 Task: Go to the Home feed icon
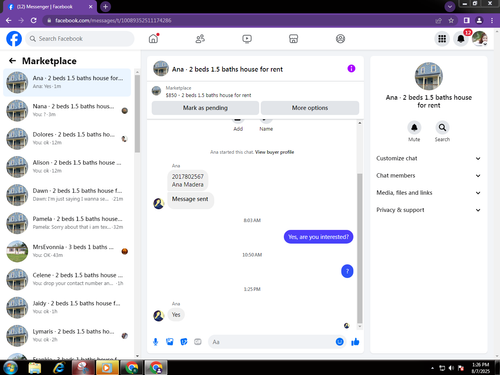pyautogui.click(x=153, y=39)
